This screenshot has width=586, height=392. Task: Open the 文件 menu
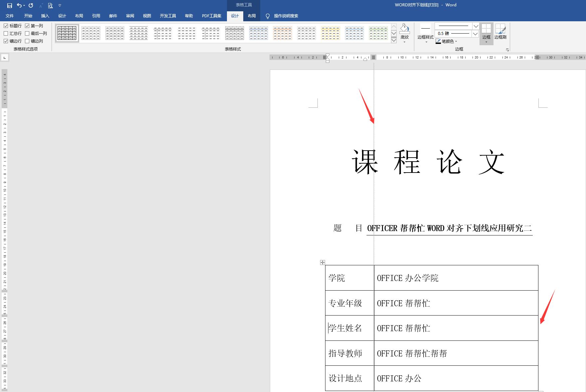point(10,16)
